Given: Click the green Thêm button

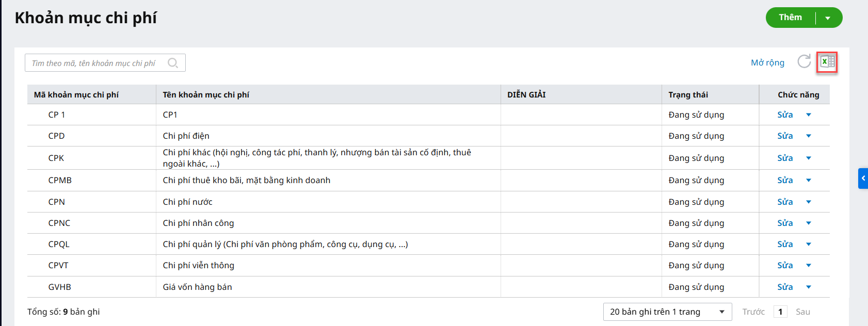Looking at the screenshot, I should [x=790, y=18].
